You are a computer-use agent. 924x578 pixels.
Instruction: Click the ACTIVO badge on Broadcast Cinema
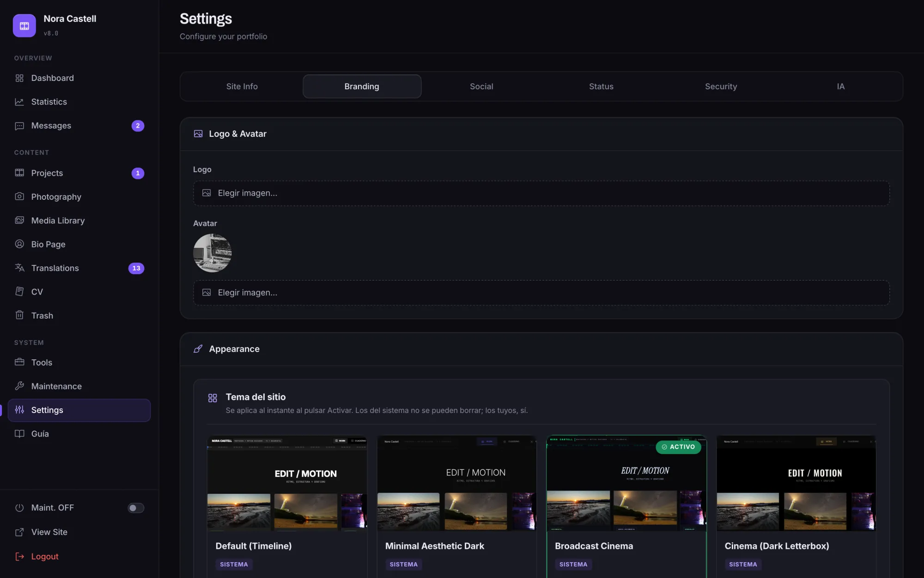click(x=678, y=447)
